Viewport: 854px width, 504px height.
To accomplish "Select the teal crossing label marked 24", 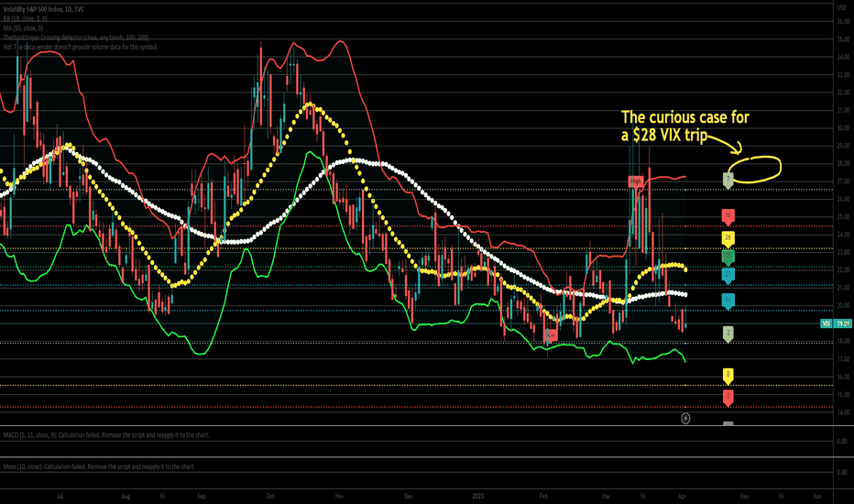I will [728, 301].
